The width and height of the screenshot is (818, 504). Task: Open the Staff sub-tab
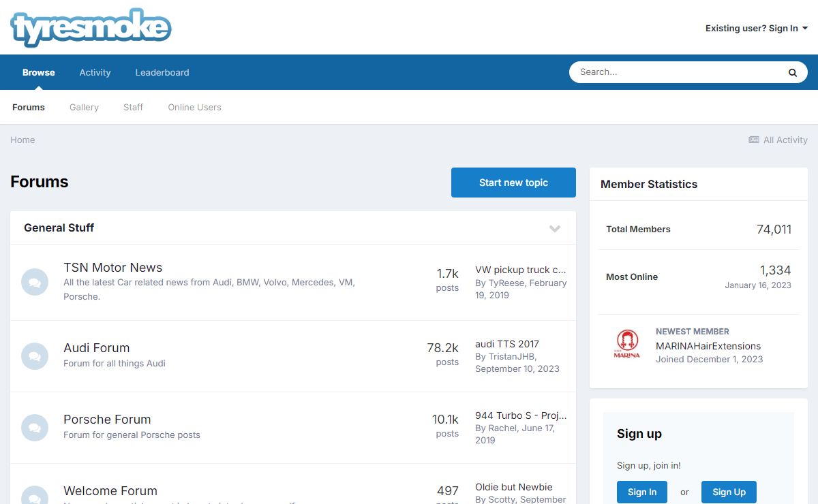[x=133, y=107]
